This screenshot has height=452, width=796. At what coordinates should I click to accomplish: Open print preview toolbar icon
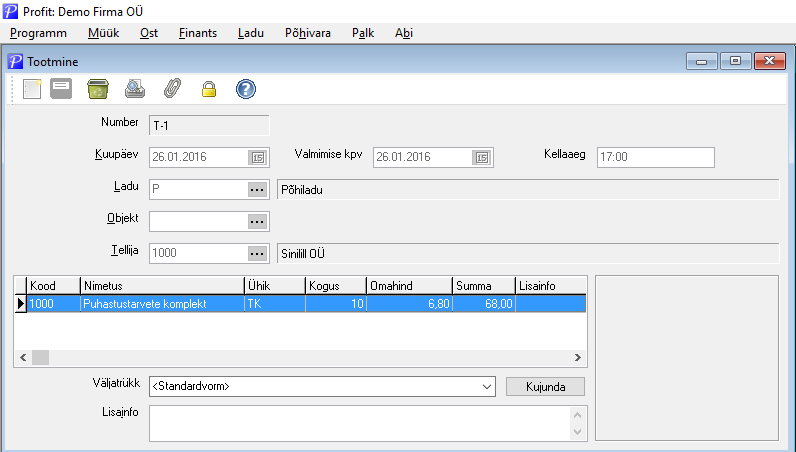point(135,89)
